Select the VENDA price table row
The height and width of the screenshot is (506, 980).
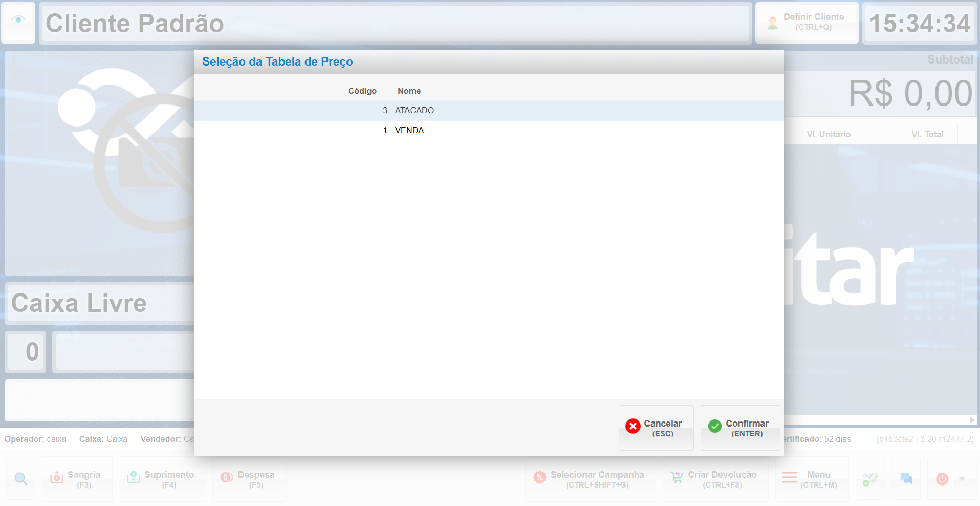point(489,131)
